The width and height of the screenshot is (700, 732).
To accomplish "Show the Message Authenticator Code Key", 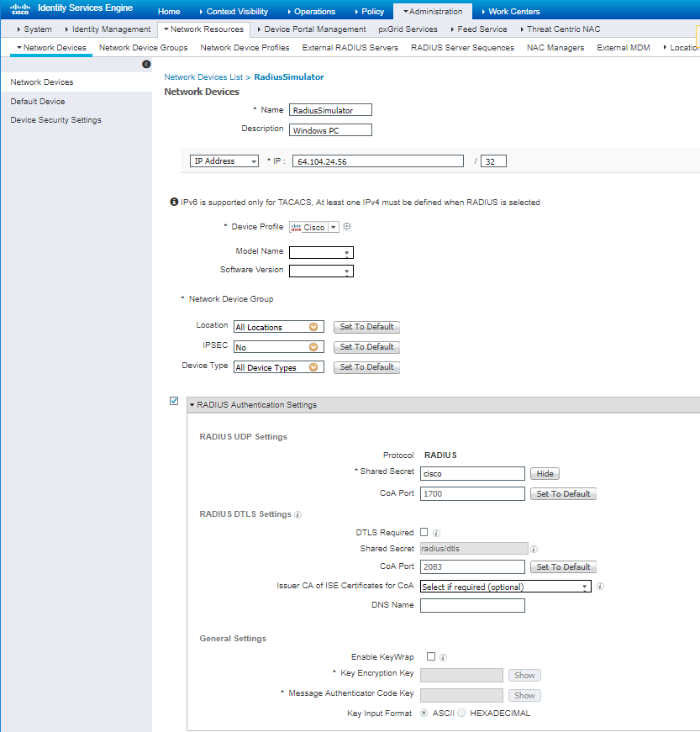I will point(524,696).
